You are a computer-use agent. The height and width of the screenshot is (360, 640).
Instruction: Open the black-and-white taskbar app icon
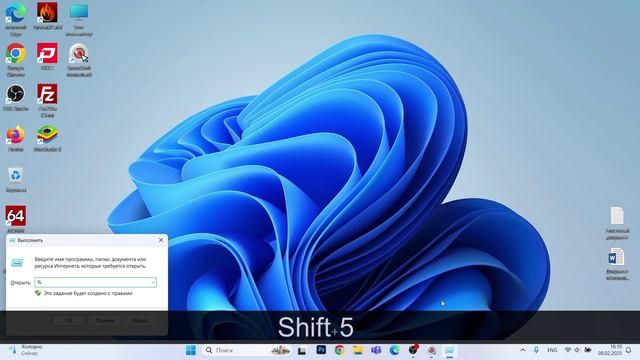[302, 350]
